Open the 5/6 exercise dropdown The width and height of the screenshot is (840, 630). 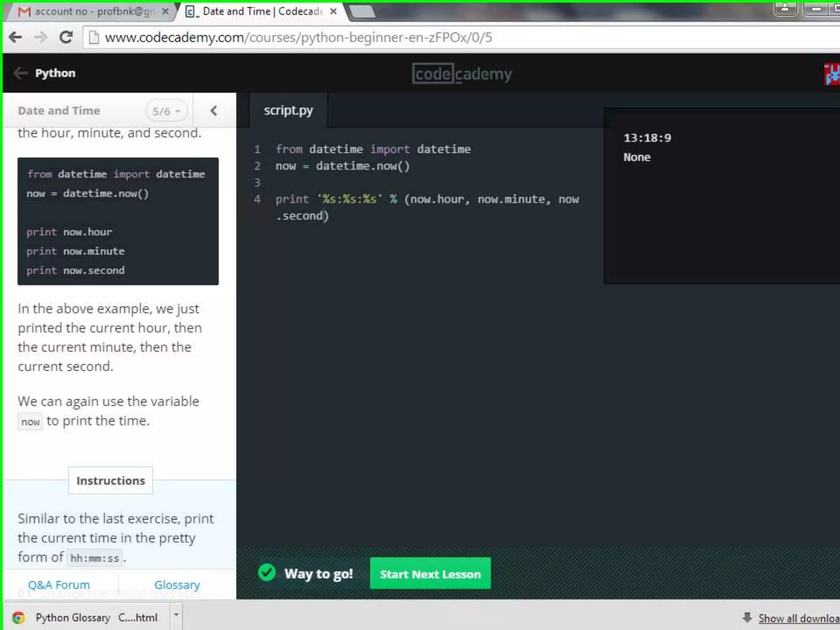click(x=166, y=111)
